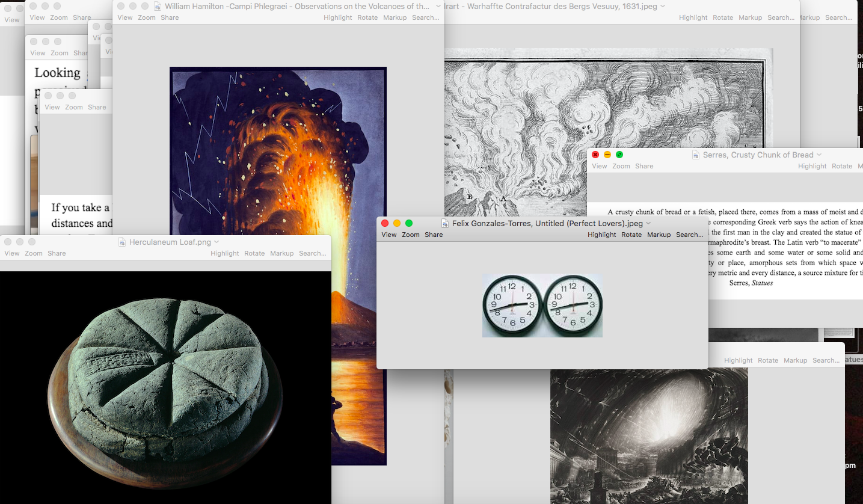Viewport: 863px width, 504px height.
Task: Open Share in the William Hamilton window
Action: (x=170, y=17)
